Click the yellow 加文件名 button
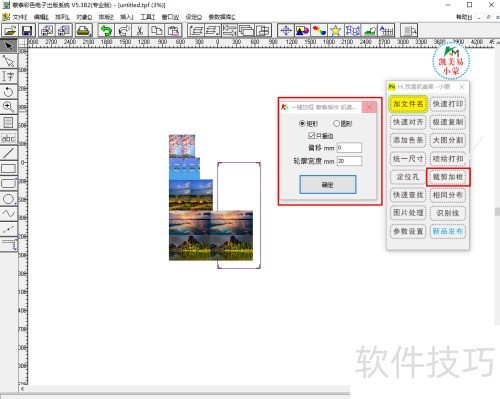 coord(408,104)
